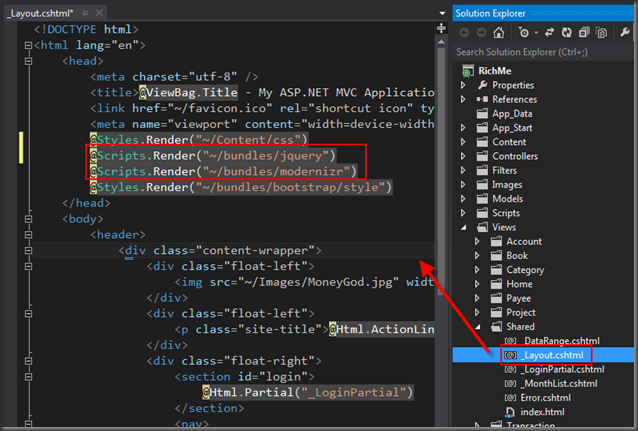Expand the References node arrow
This screenshot has height=431, width=638.
463,99
